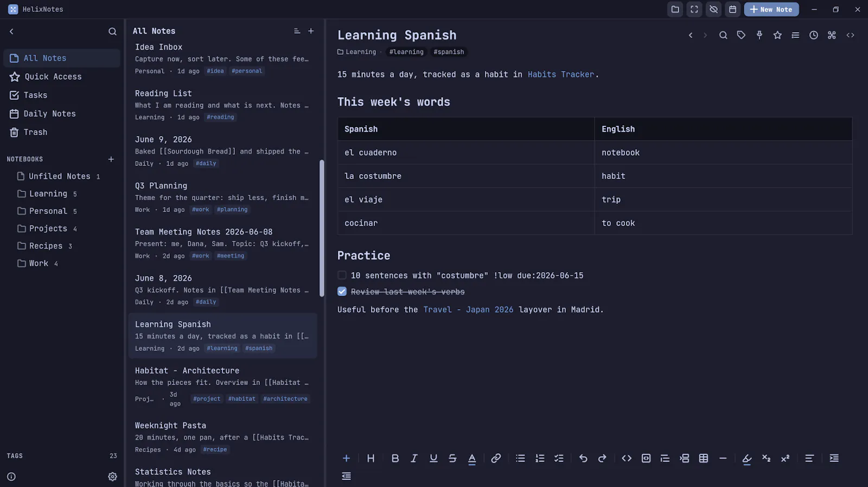Toggle italic formatting

[414, 458]
